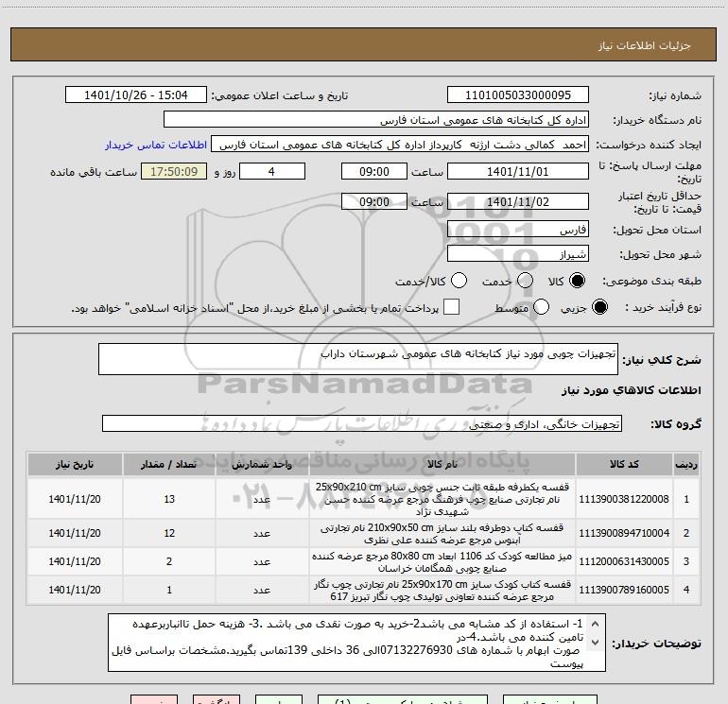728x704 pixels.
Task: Select the کالا radio button
Action: click(x=578, y=281)
